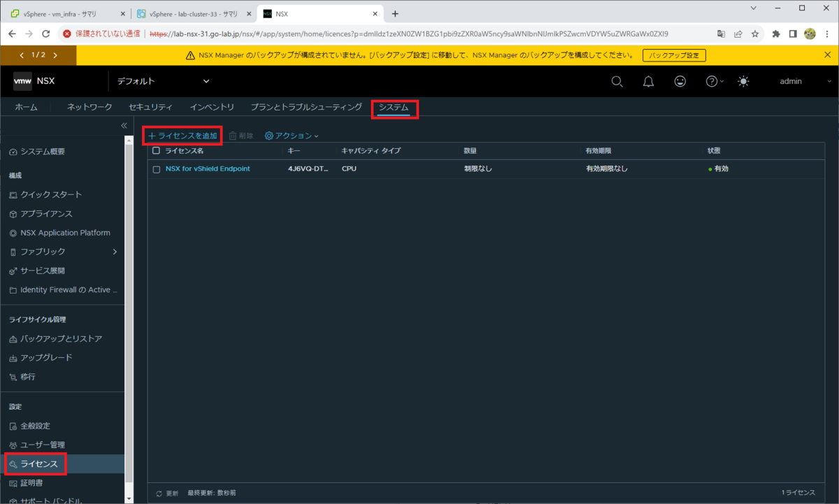Open the アクション gear dropdown
839x504 pixels.
tap(292, 136)
